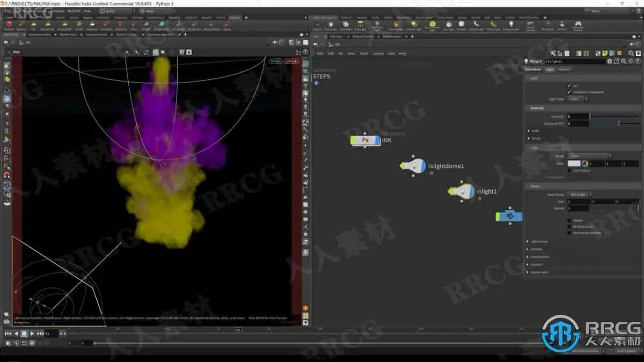Expand the Light Group section
Screen dimensions: 644x362
(x=538, y=241)
